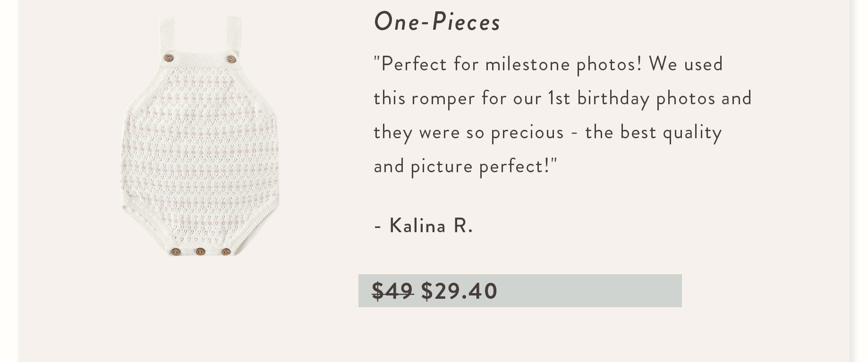Click the One-Pieces category heading
The width and height of the screenshot is (868, 362).
click(437, 22)
